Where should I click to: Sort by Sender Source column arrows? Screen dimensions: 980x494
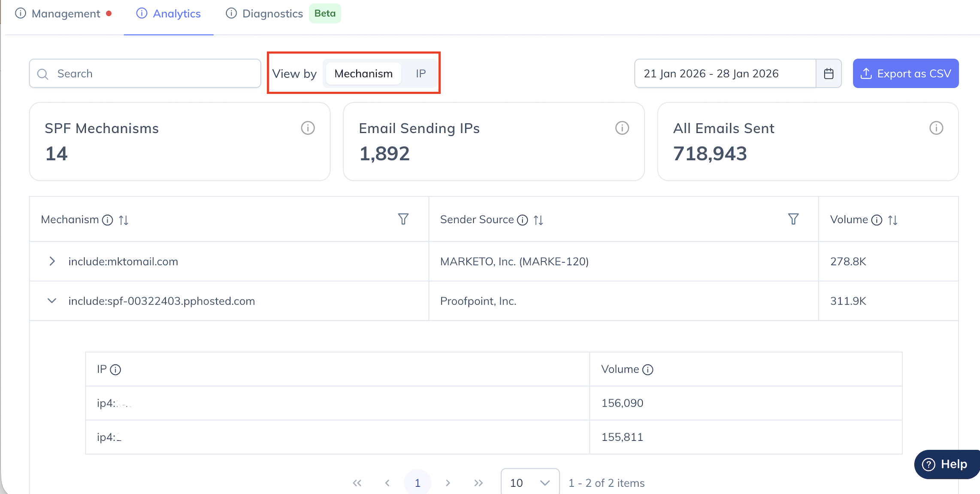click(x=538, y=220)
